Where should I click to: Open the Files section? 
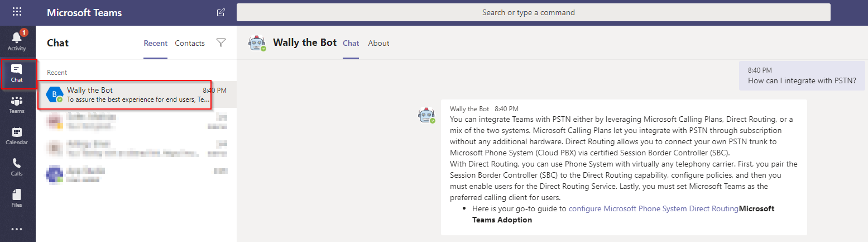pos(17,198)
